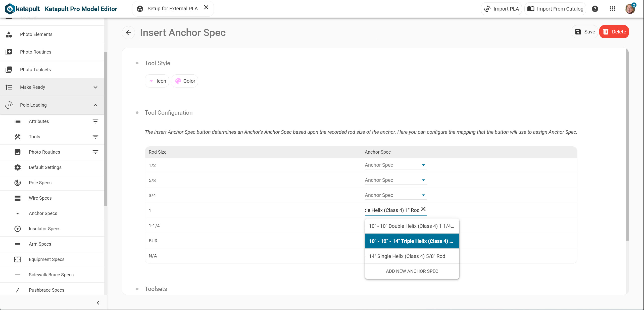This screenshot has height=310, width=644.
Task: Open Anchor Spec dropdown for 1/2 rod
Action: coord(395,165)
